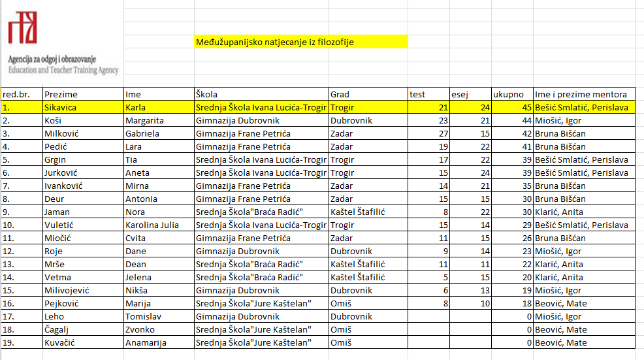This screenshot has width=644, height=360.
Task: Select the 'Ime' header cell
Action: tap(159, 94)
